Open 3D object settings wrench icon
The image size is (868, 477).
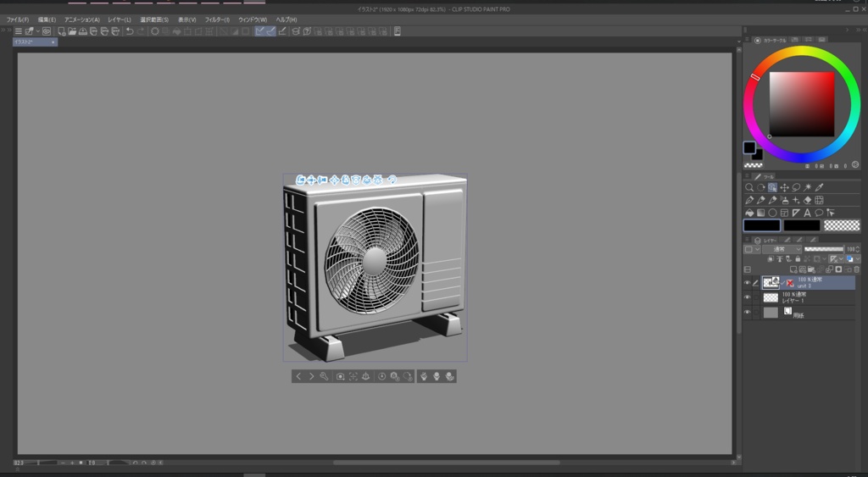tap(324, 376)
